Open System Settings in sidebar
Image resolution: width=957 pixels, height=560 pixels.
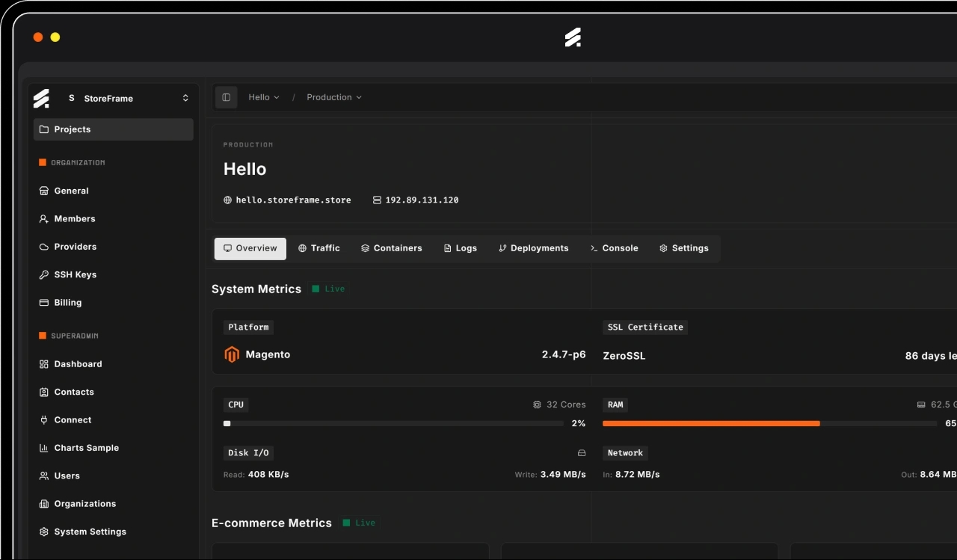[x=114, y=532]
